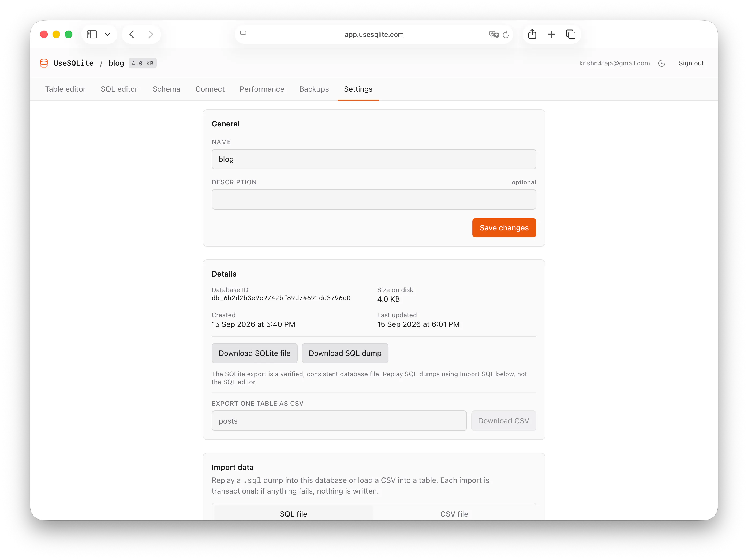Open the page reader menu icon

click(243, 34)
